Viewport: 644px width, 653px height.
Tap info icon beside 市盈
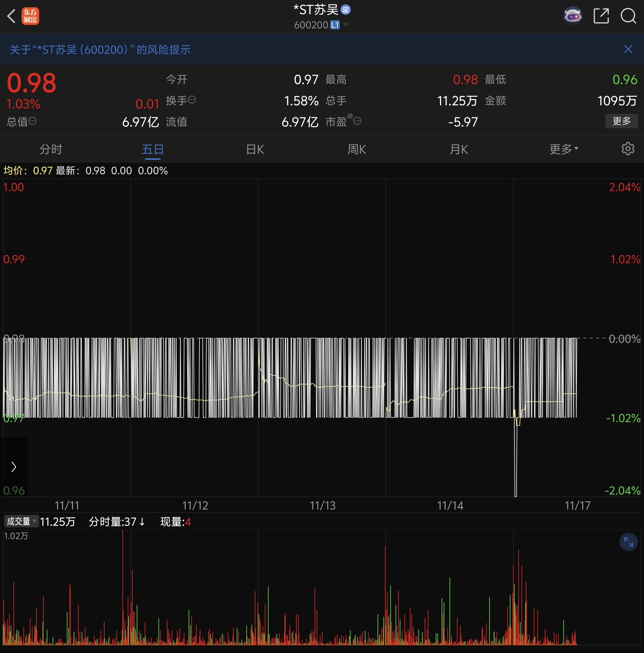point(357,121)
